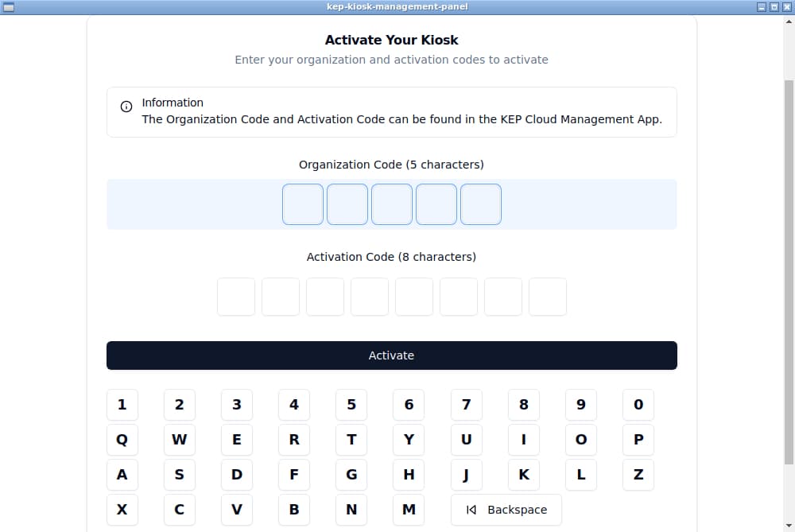
Task: Tap the R letter key
Action: [294, 440]
